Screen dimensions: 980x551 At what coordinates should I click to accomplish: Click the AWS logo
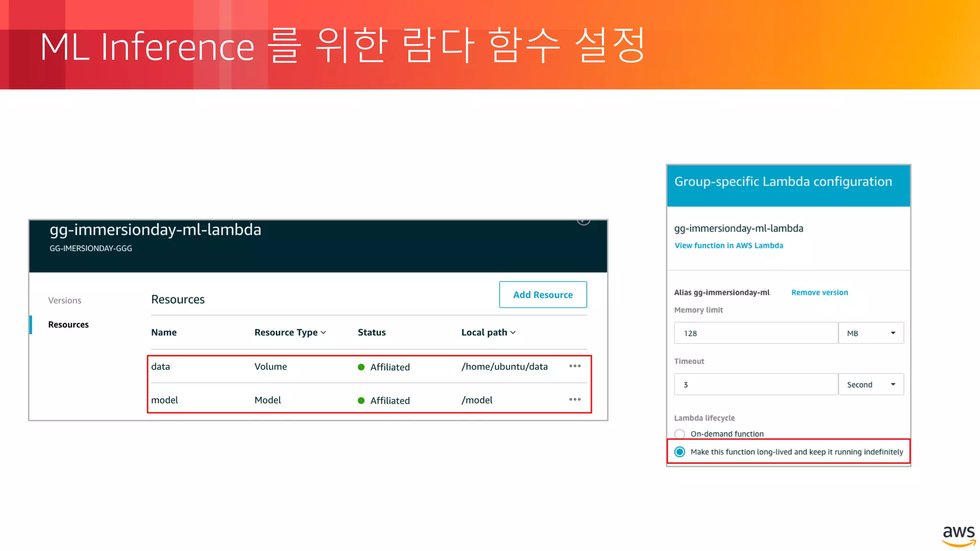click(x=958, y=536)
